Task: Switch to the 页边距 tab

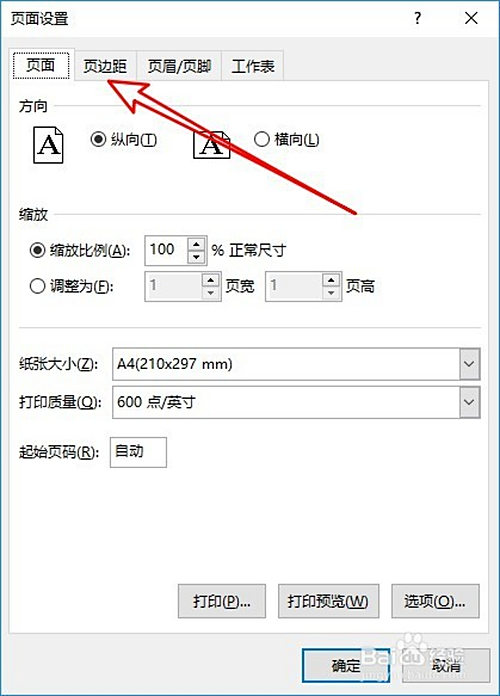Action: coord(105,66)
